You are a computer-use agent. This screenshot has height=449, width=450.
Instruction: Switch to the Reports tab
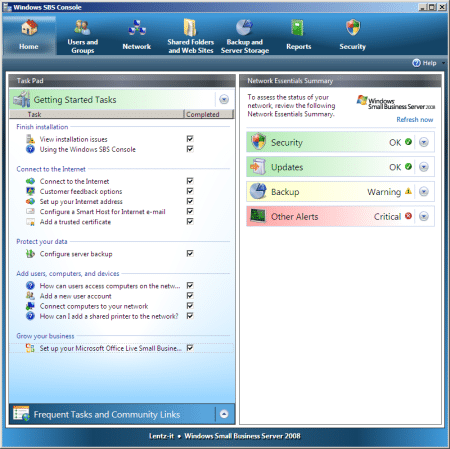(x=298, y=36)
